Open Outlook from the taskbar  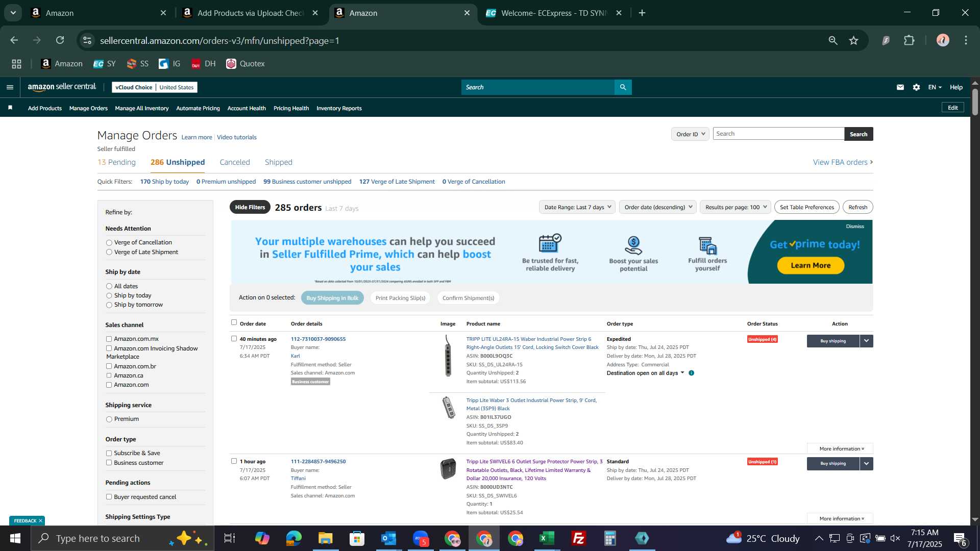click(x=388, y=538)
